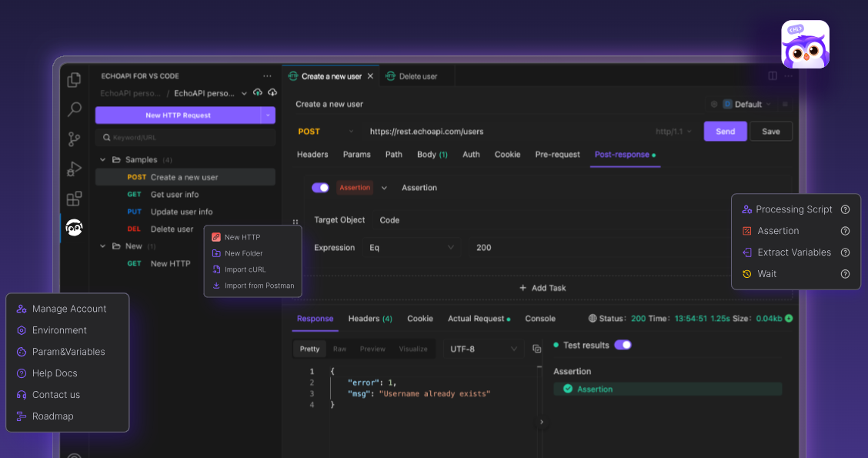The image size is (868, 458).
Task: Click the cloud upload icon in sidebar header
Action: tap(258, 92)
